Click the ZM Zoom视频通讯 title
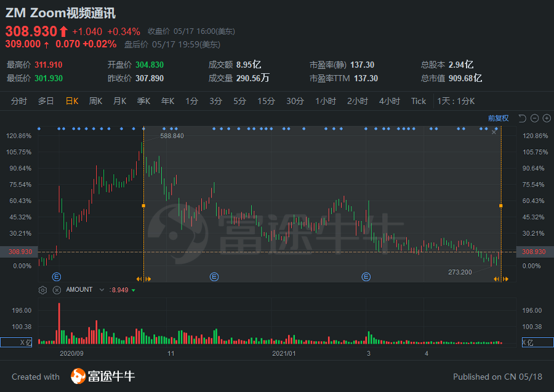 pos(60,13)
